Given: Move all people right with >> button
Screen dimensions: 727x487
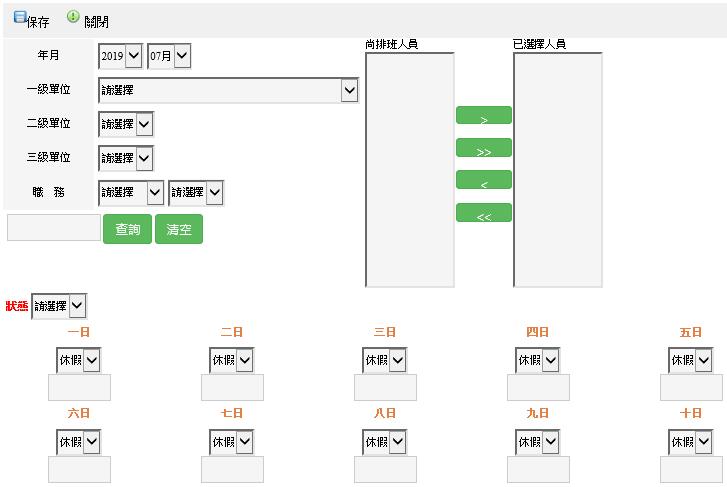Looking at the screenshot, I should coord(483,148).
